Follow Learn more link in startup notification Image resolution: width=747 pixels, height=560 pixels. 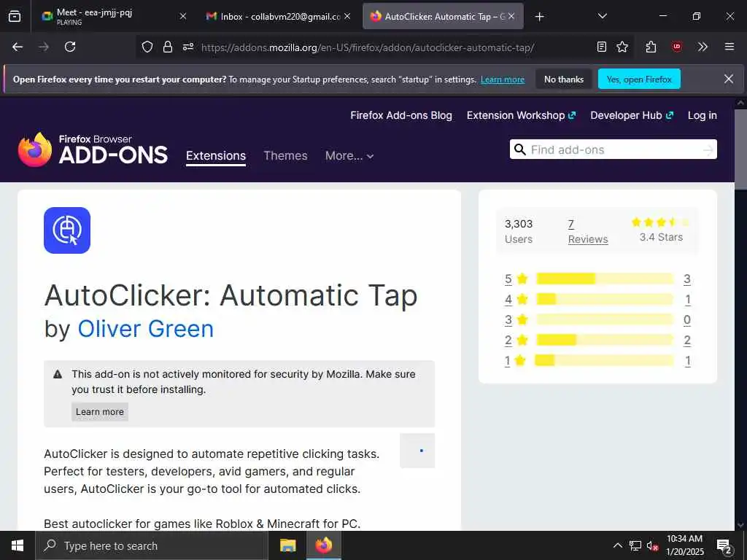pyautogui.click(x=502, y=79)
